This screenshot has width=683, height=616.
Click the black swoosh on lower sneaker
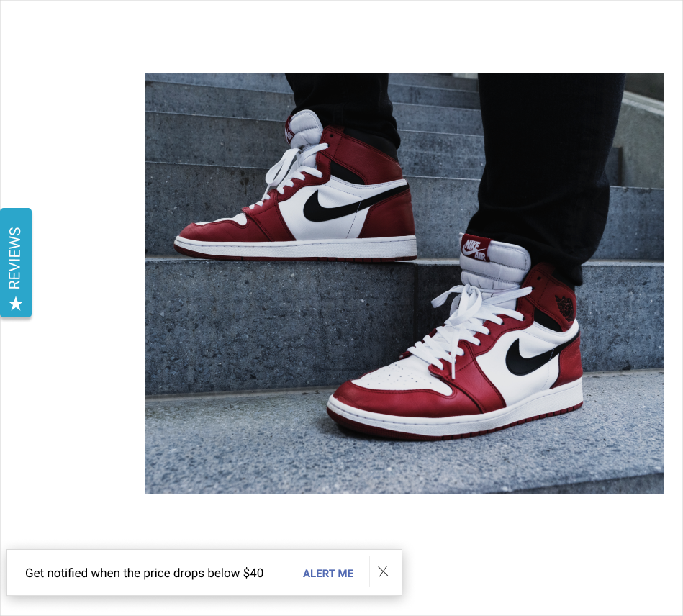pyautogui.click(x=539, y=354)
